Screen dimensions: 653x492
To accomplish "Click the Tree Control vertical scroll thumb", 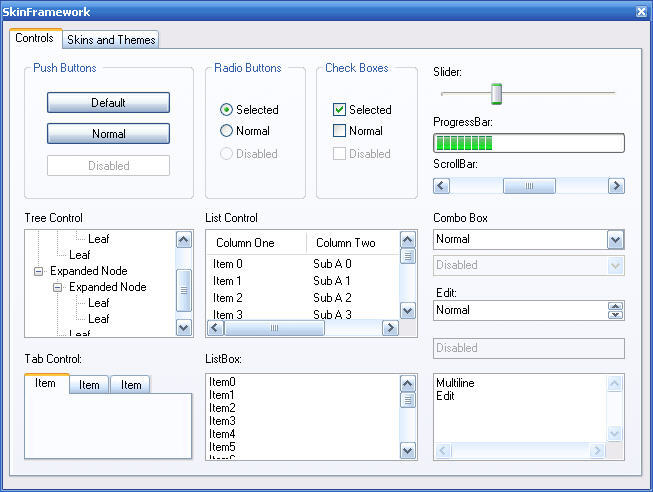I will (184, 290).
